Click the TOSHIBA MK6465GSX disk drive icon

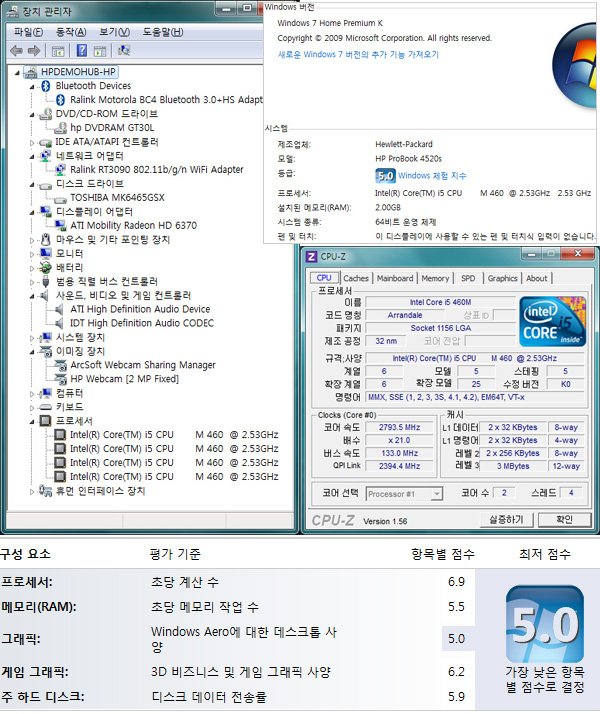[60, 198]
